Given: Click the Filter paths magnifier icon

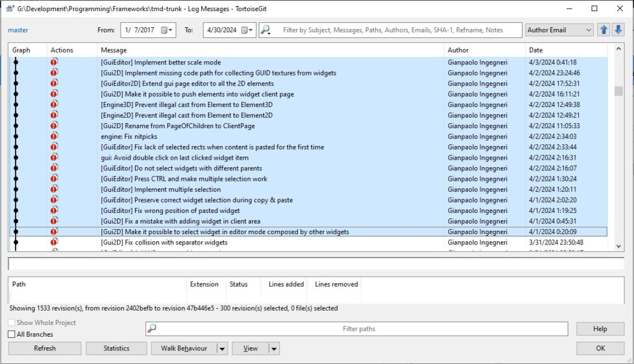Looking at the screenshot, I should 152,329.
